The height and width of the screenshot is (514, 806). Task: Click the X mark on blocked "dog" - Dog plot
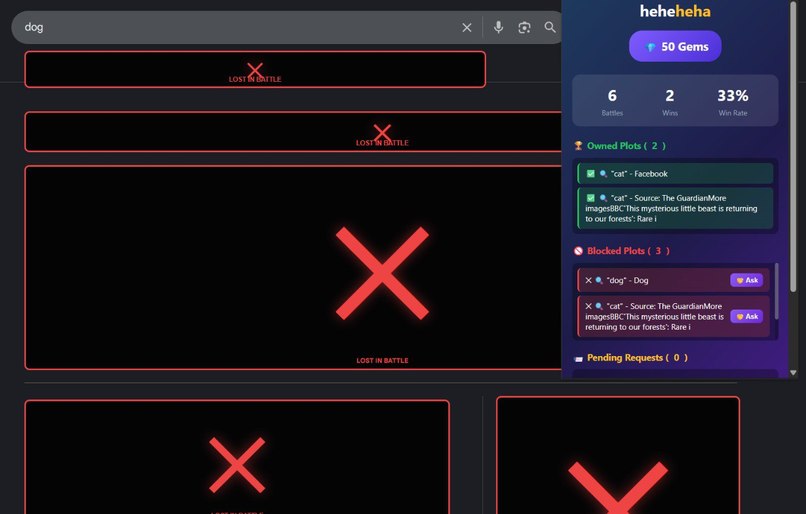click(x=589, y=280)
